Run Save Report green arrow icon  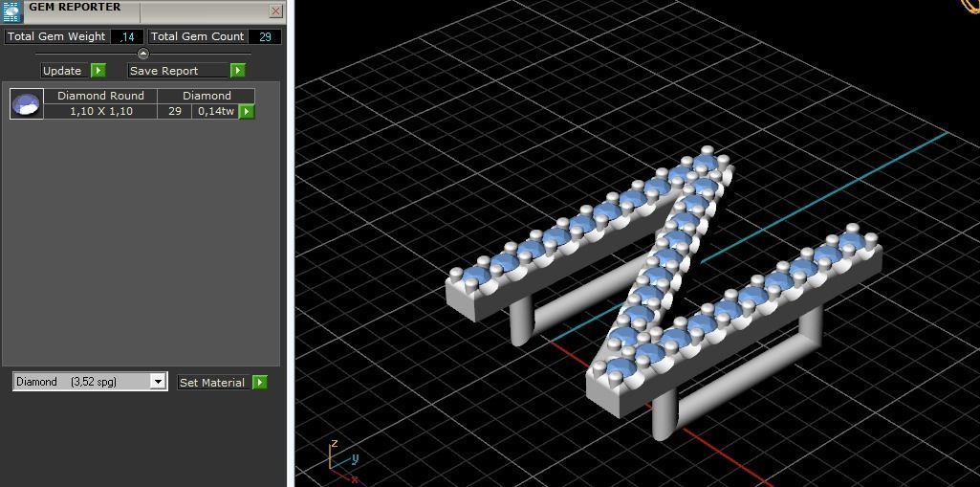coord(237,71)
